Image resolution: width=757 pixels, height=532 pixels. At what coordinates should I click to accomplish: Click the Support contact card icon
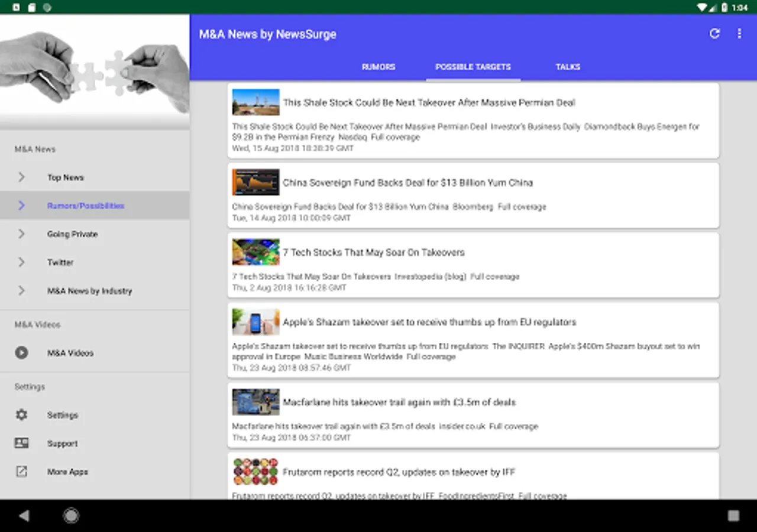click(x=21, y=443)
